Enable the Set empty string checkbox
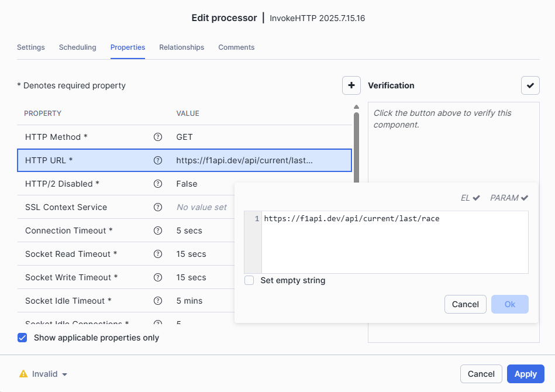Screen dimensions: 555x392 249,280
